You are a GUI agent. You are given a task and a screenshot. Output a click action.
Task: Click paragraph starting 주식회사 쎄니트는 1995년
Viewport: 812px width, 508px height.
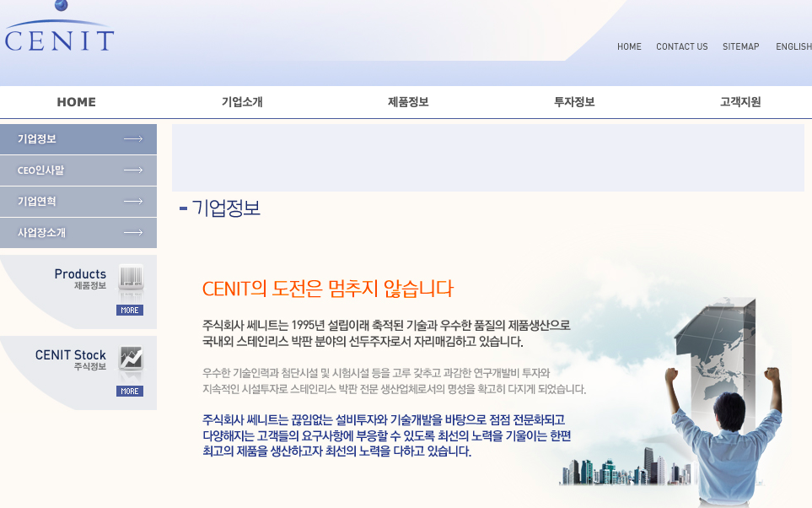coord(386,333)
